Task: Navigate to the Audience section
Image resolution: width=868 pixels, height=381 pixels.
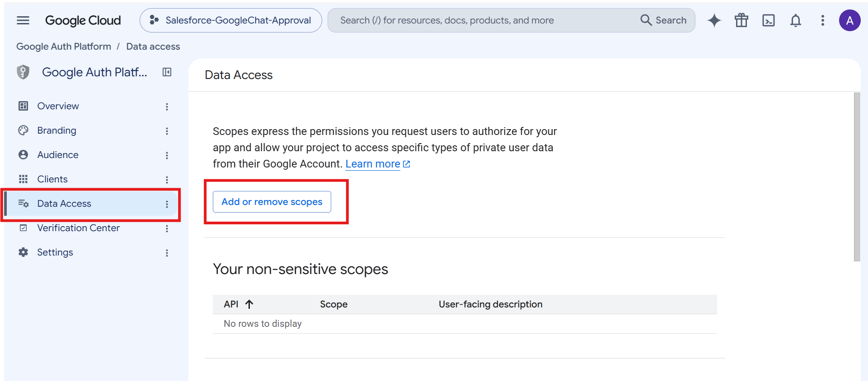Action: point(58,155)
